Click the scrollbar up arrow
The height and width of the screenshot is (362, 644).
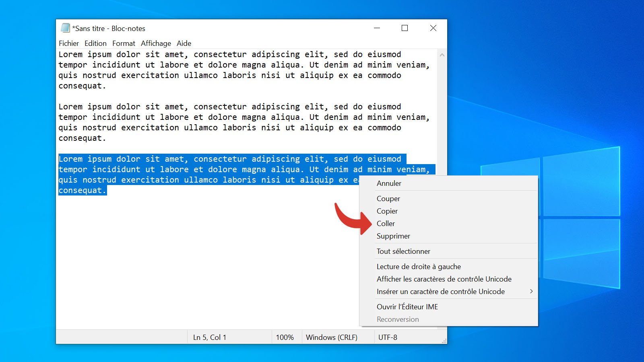point(442,55)
